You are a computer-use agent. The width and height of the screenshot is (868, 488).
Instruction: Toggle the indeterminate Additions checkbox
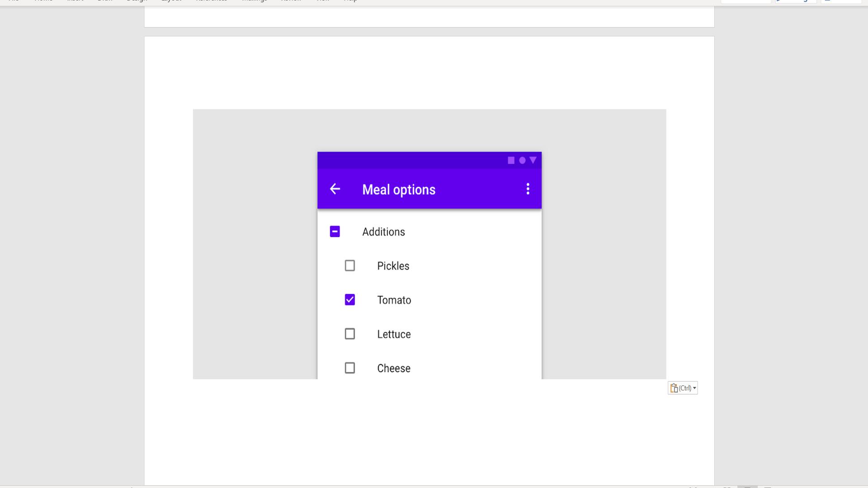pos(335,232)
